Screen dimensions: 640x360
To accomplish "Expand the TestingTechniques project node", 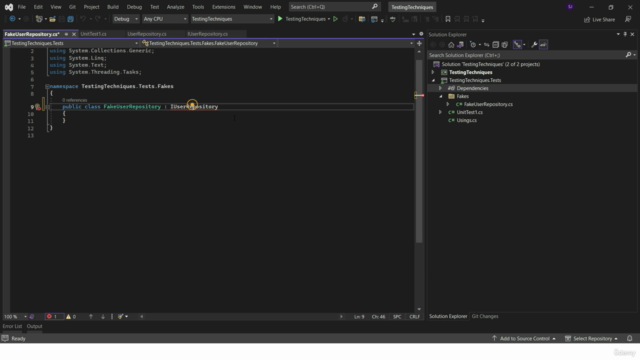I will coord(433,72).
